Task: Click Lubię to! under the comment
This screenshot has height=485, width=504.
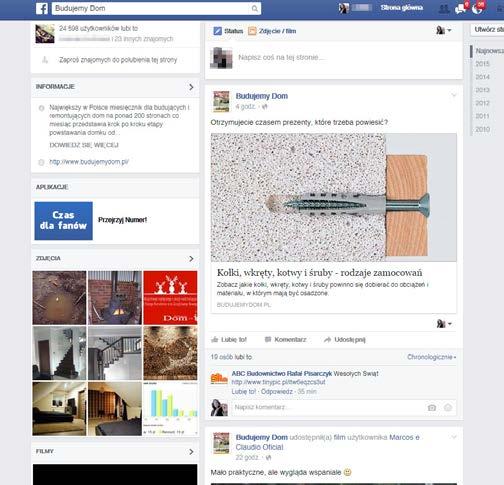Action: pos(244,391)
